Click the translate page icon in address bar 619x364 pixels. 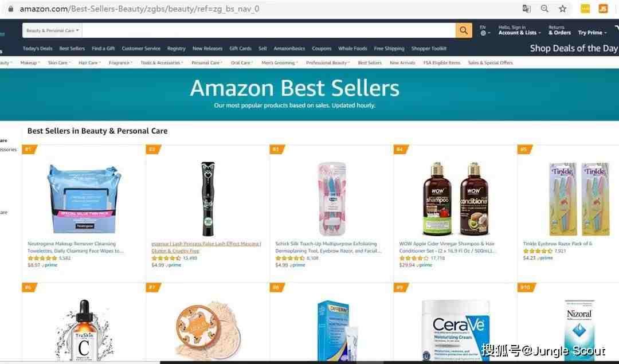click(x=526, y=9)
